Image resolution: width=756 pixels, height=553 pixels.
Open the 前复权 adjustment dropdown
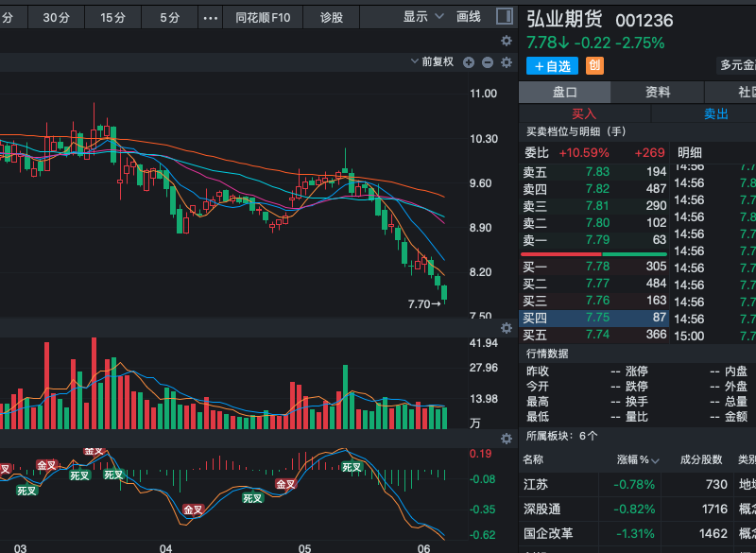(432, 61)
